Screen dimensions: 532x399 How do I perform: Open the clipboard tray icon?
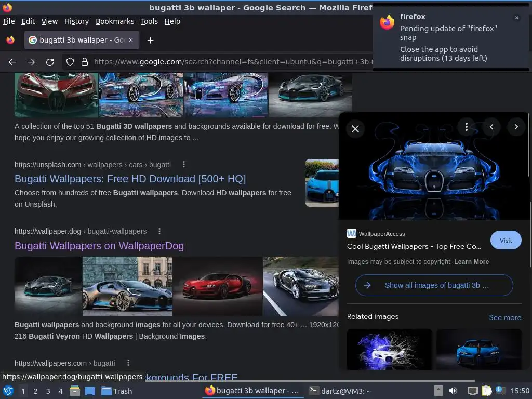tap(486, 391)
